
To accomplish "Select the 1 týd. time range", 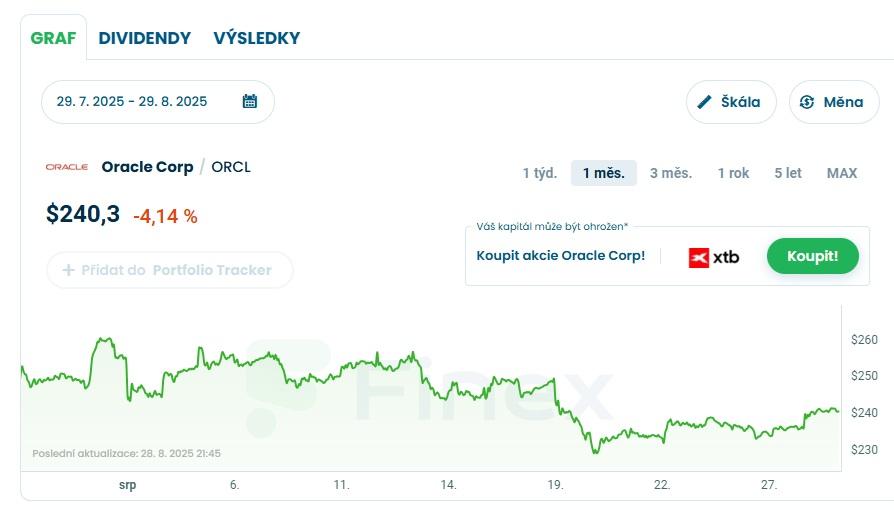I will pyautogui.click(x=539, y=173).
